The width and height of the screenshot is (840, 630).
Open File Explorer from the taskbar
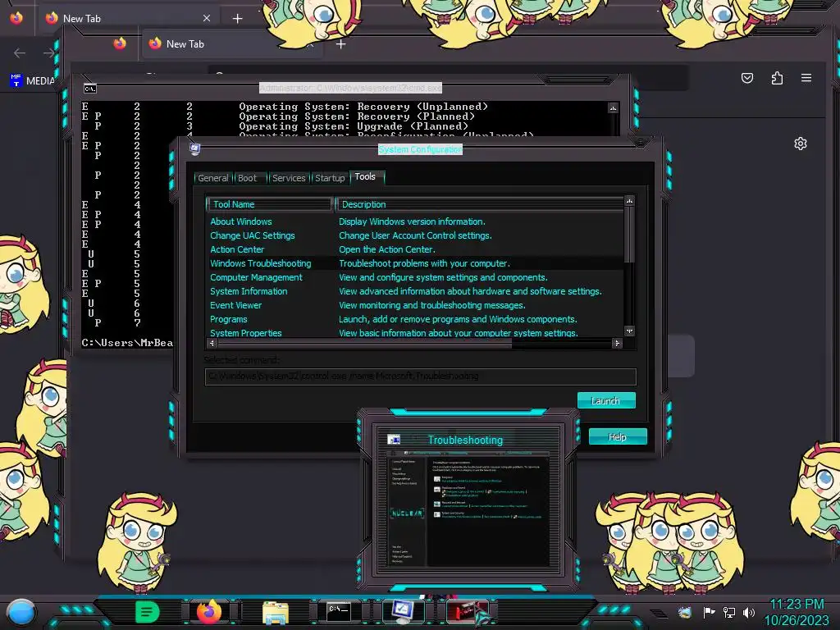(276, 612)
